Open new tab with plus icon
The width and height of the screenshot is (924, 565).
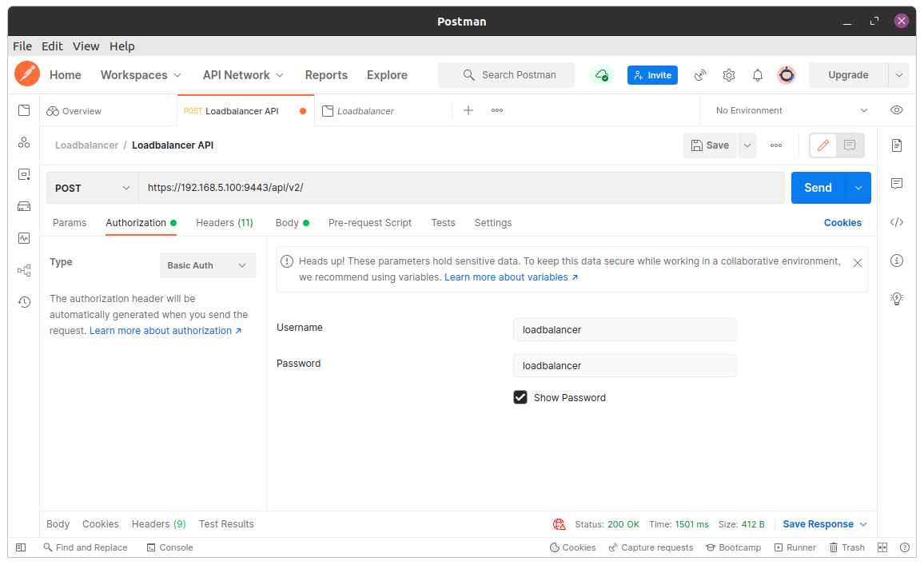(468, 110)
